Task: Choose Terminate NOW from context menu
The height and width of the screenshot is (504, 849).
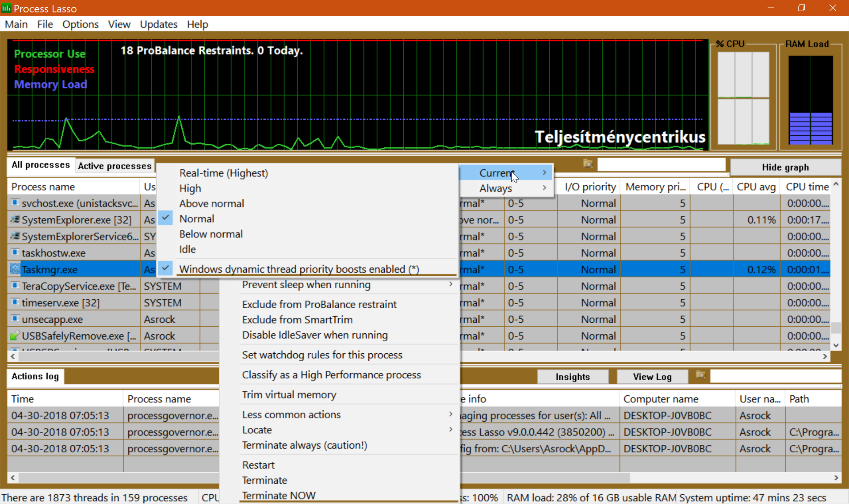Action: point(279,496)
